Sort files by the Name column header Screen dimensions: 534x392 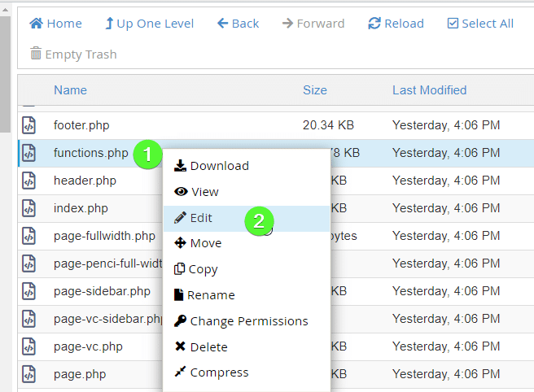point(70,90)
